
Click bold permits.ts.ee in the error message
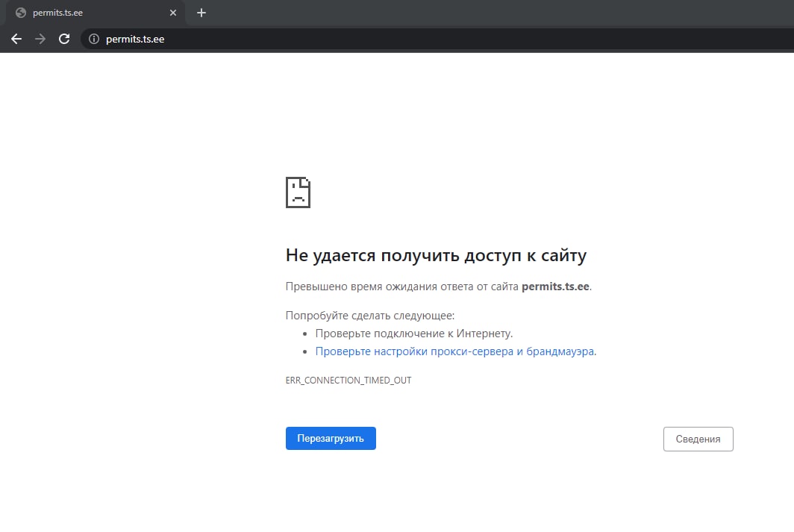pyautogui.click(x=555, y=287)
